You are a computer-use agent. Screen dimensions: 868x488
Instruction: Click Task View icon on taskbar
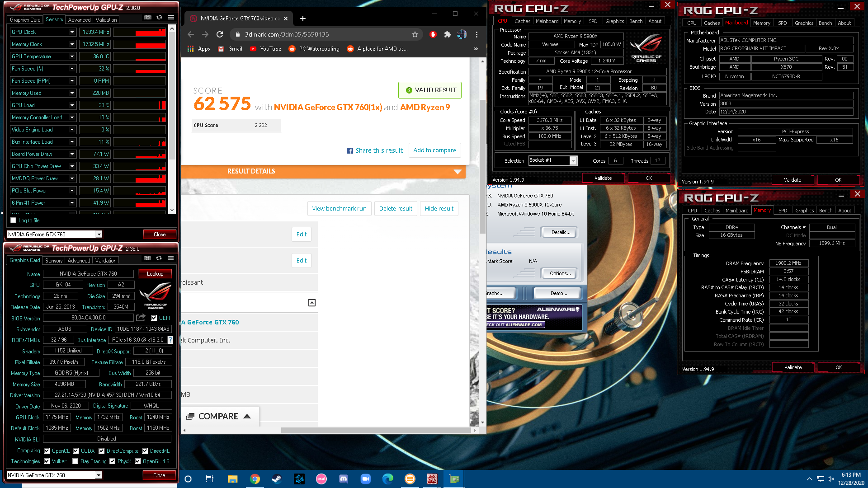[209, 479]
